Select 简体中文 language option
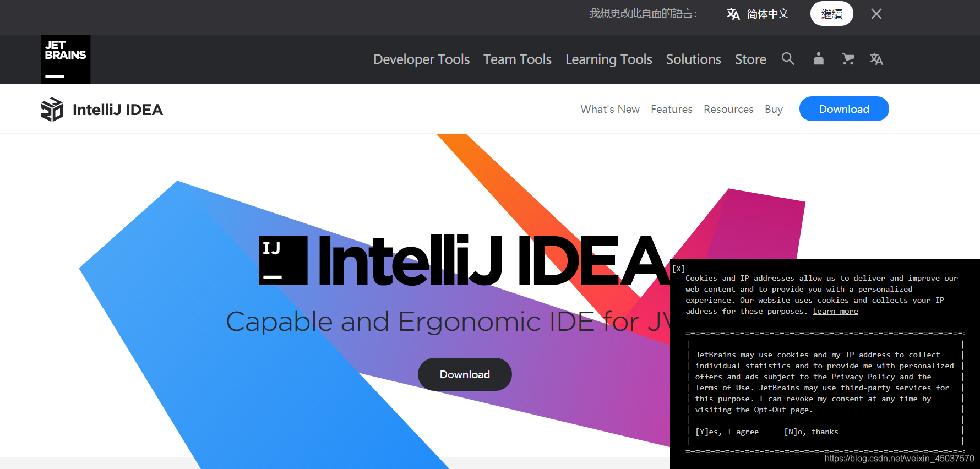The image size is (980, 469). pyautogui.click(x=767, y=14)
